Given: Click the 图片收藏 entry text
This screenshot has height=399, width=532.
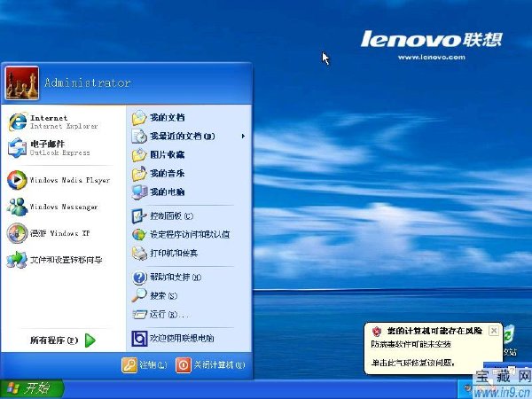Looking at the screenshot, I should pos(168,155).
